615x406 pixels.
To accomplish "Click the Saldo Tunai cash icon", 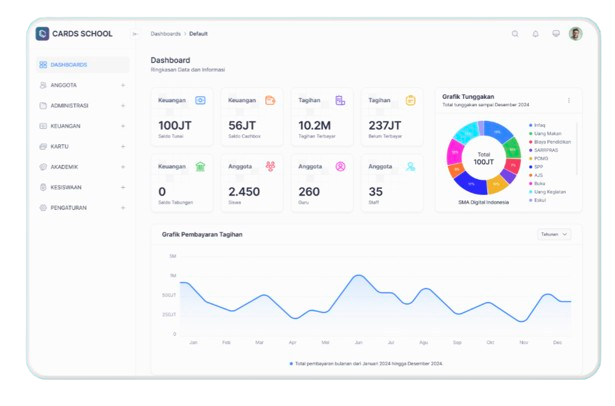I will pyautogui.click(x=200, y=100).
